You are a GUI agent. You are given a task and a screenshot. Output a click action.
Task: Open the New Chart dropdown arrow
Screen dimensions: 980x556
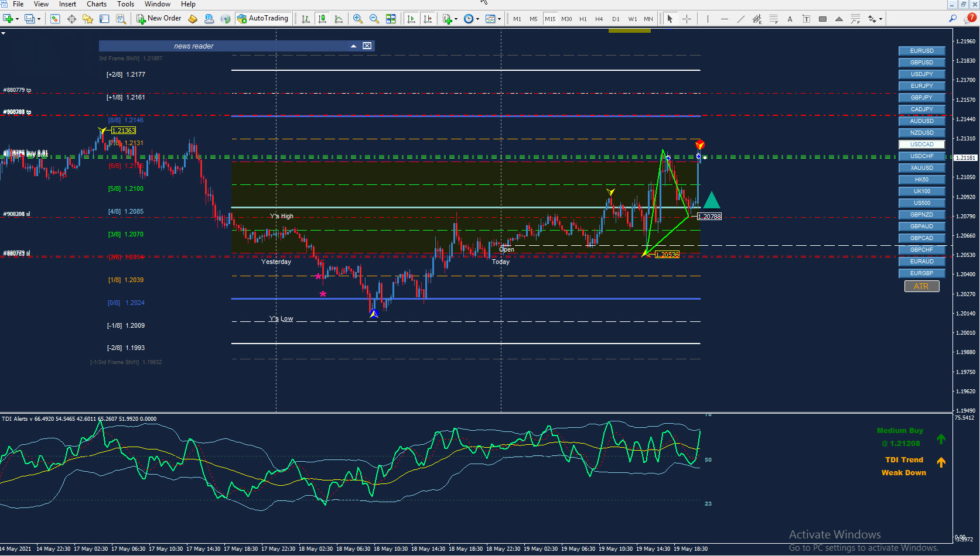17,19
